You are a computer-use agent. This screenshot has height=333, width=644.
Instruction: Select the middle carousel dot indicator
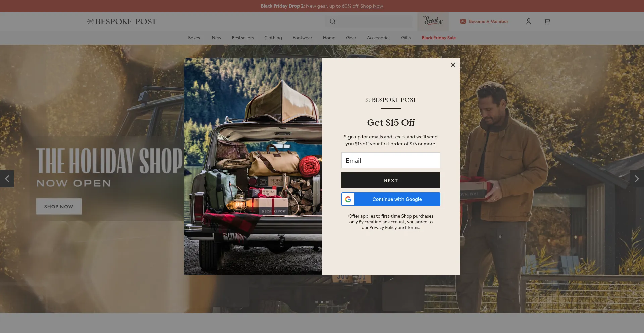coord(322,302)
